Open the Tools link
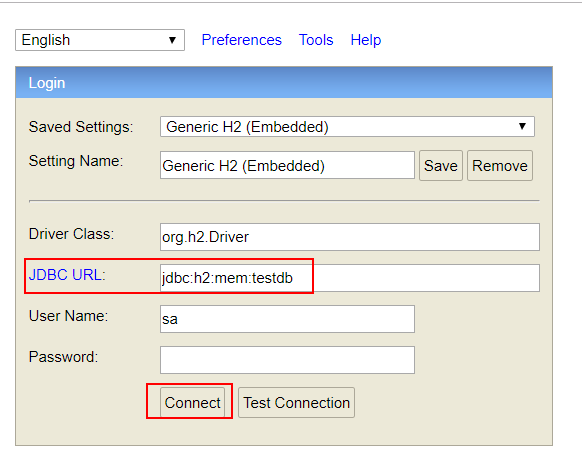Viewport: 582px width, 463px height. point(316,40)
